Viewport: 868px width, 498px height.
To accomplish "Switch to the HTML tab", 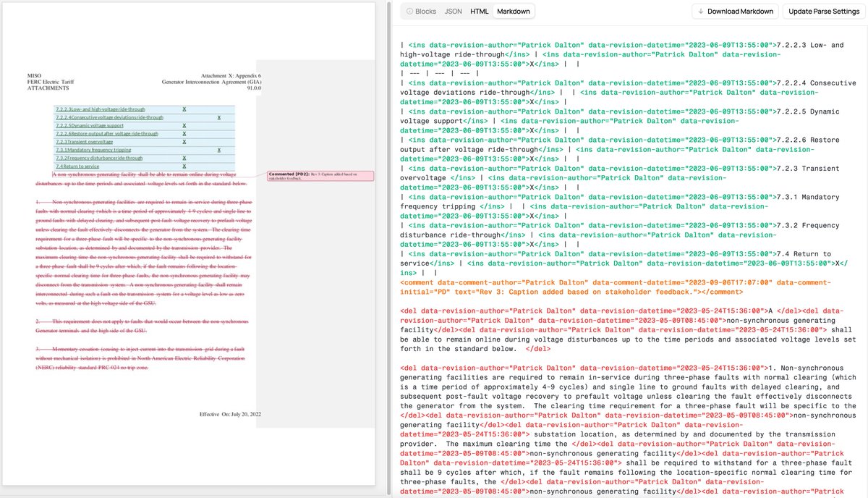I will click(x=479, y=11).
